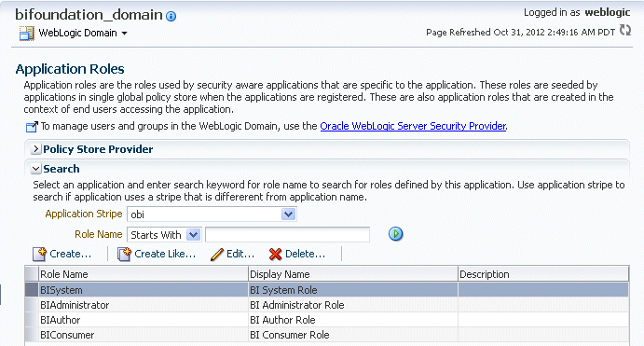Collapse the Search section
Screen dimensions: 644x346
tap(36, 169)
